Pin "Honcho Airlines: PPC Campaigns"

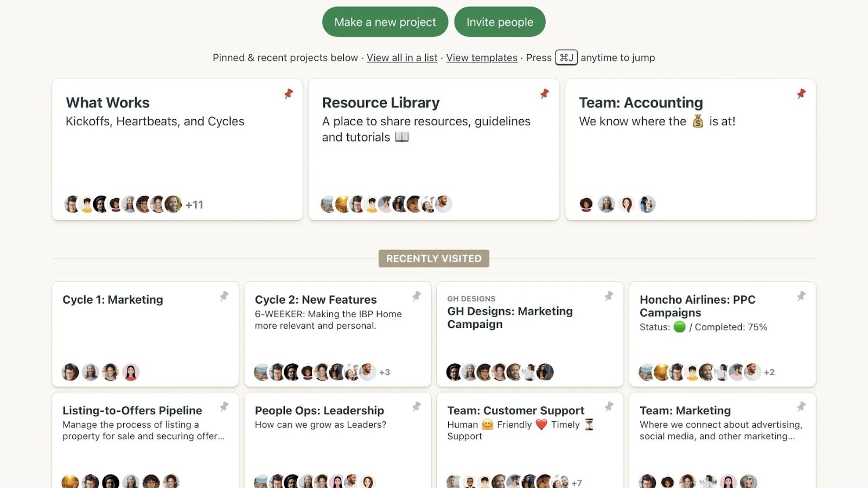801,296
